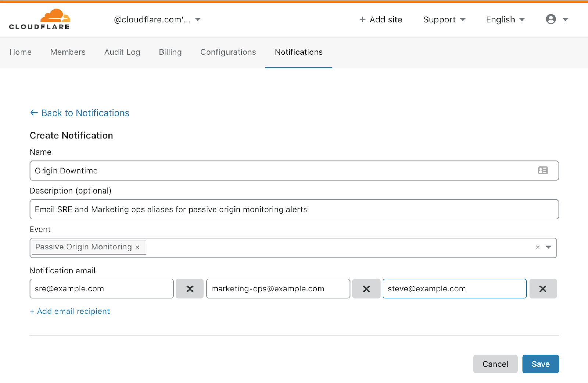Open the Configurations tab

click(x=228, y=52)
